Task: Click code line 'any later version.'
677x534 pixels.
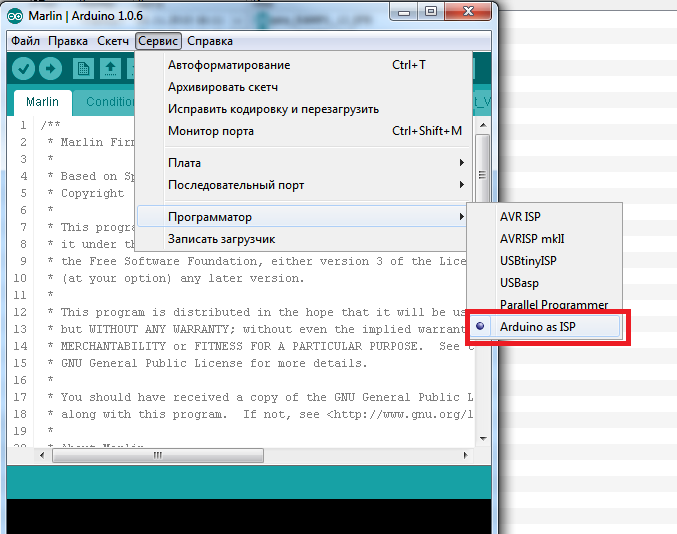Action: [x=242, y=278]
